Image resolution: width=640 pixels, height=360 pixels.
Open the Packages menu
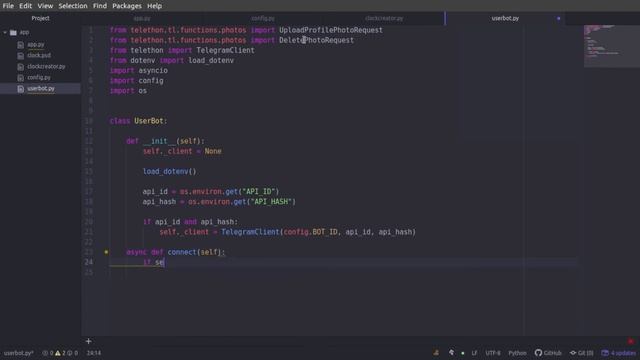coord(127,6)
